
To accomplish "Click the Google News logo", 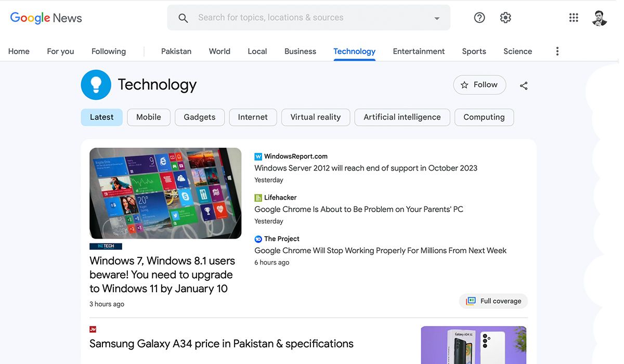I will (46, 18).
